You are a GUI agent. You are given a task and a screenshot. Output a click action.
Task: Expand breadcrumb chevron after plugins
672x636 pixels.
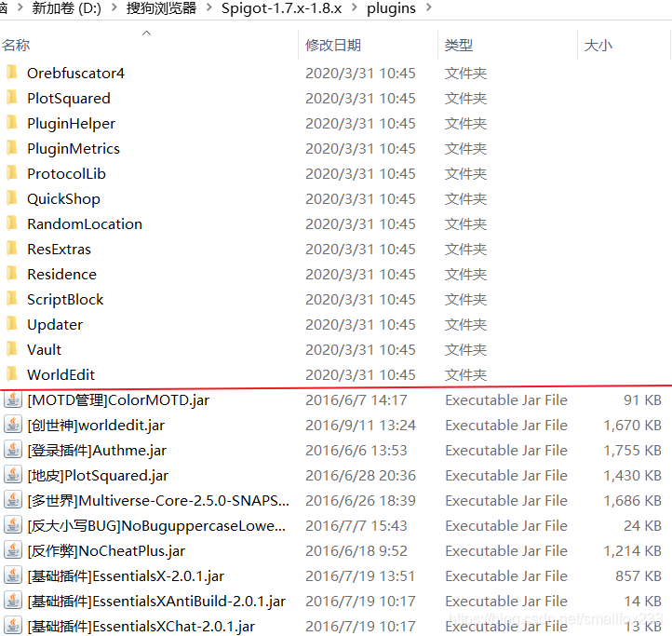(x=428, y=7)
